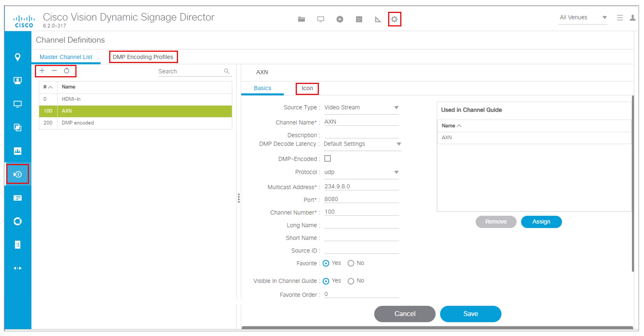The width and height of the screenshot is (644, 336).
Task: Click the Remove button
Action: [496, 222]
